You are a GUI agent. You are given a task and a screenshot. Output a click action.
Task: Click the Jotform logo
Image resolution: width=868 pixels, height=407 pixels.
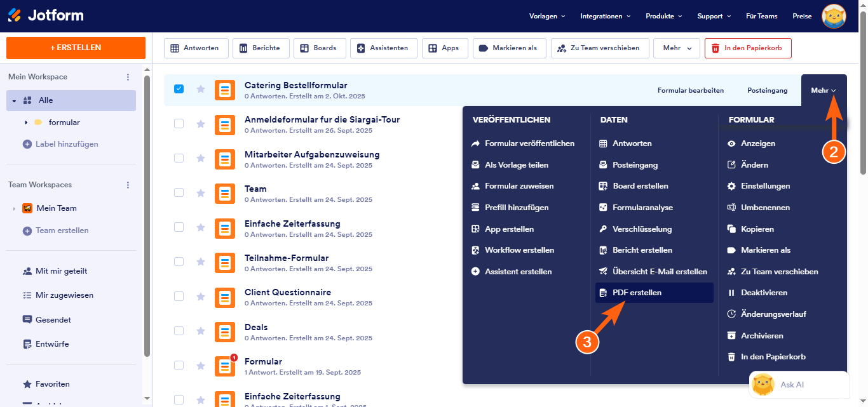point(45,15)
